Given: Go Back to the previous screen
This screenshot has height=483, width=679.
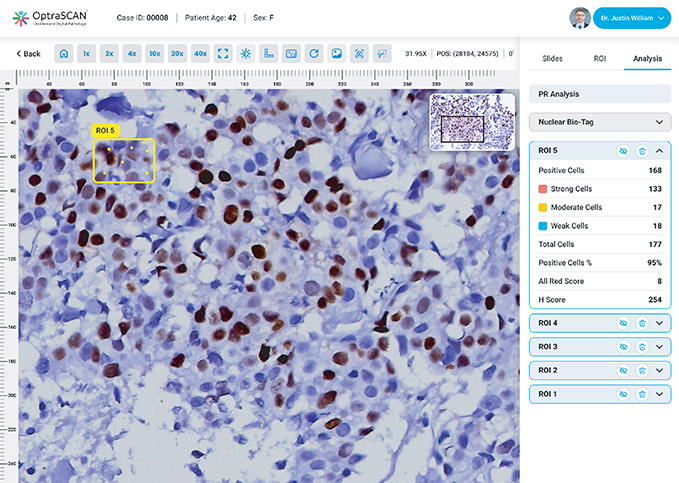Looking at the screenshot, I should [x=28, y=54].
